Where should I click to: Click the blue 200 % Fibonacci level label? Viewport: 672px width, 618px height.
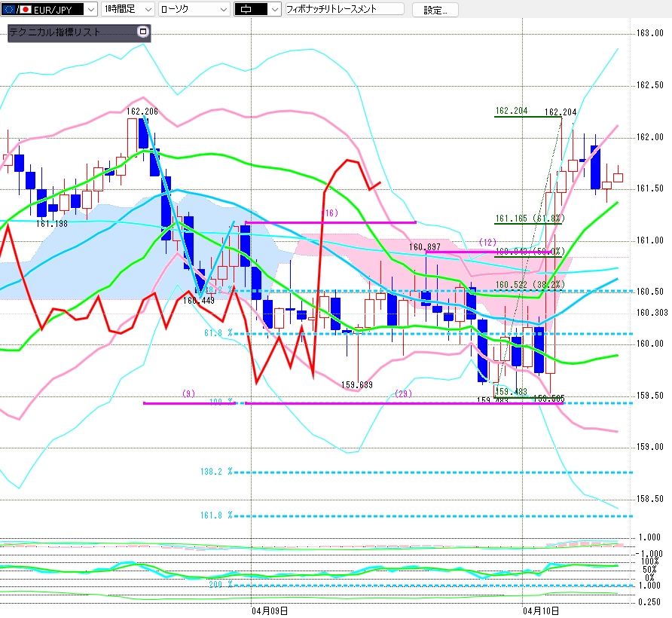(221, 585)
